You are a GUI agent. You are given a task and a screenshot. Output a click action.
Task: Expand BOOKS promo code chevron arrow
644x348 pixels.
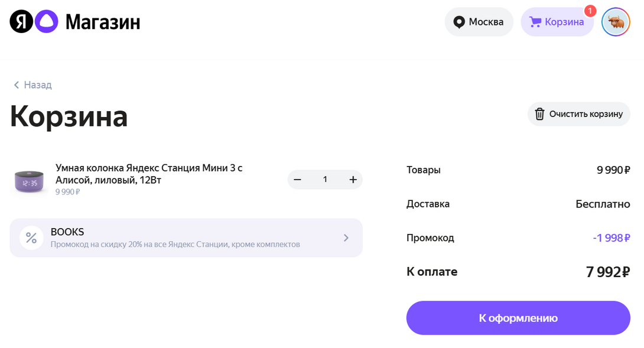coord(346,238)
